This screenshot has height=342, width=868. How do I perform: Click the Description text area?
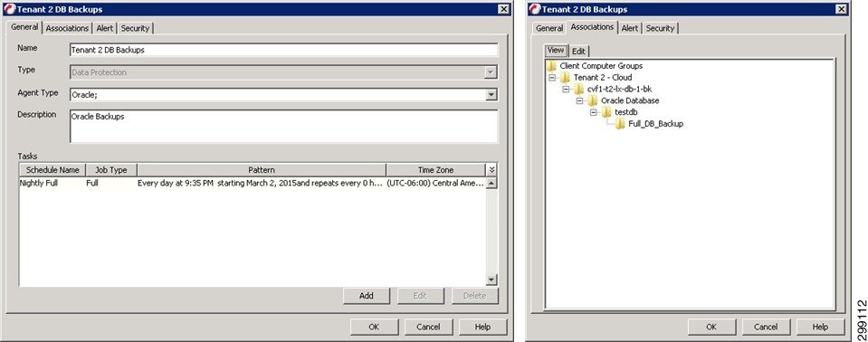(284, 126)
